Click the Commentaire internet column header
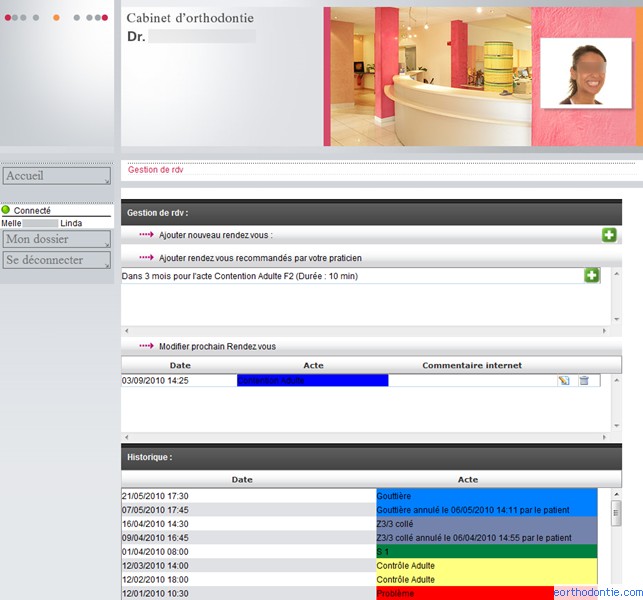The image size is (643, 600). [x=472, y=366]
